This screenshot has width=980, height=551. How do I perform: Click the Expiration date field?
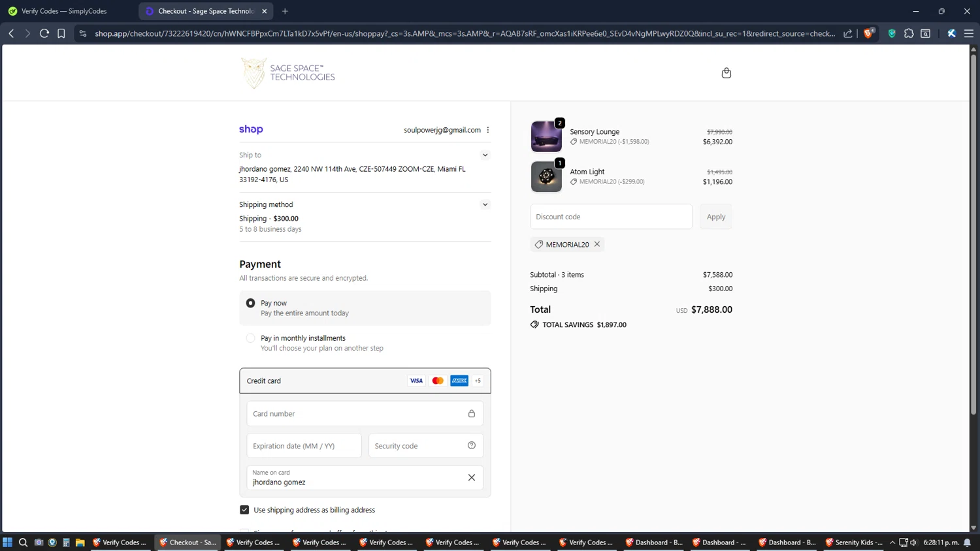point(304,446)
